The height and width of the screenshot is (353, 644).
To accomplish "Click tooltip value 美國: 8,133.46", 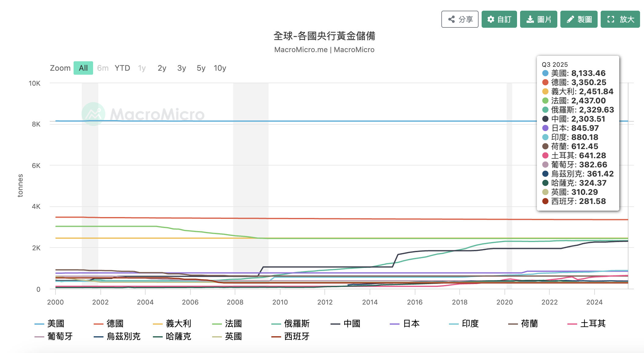I will coord(574,73).
